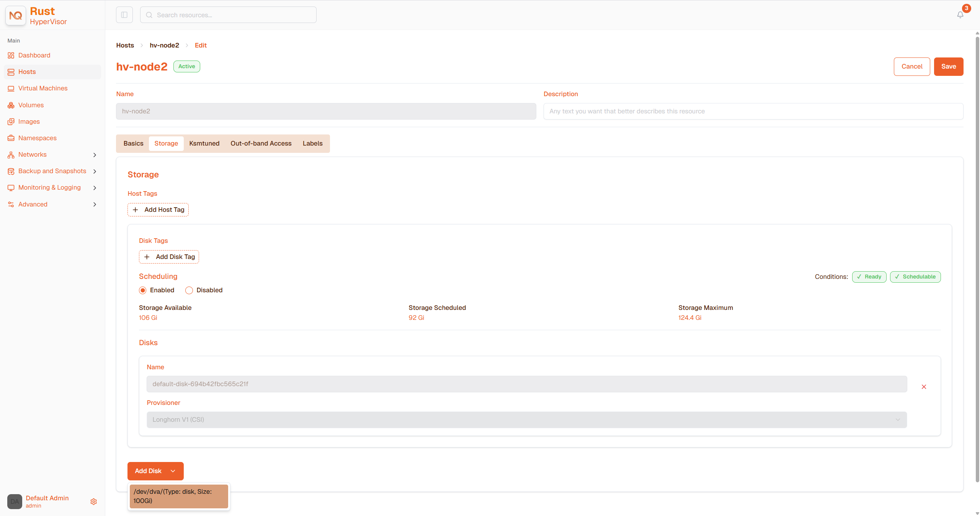This screenshot has width=980, height=516.
Task: Expand the Networks menu
Action: pyautogui.click(x=95, y=155)
